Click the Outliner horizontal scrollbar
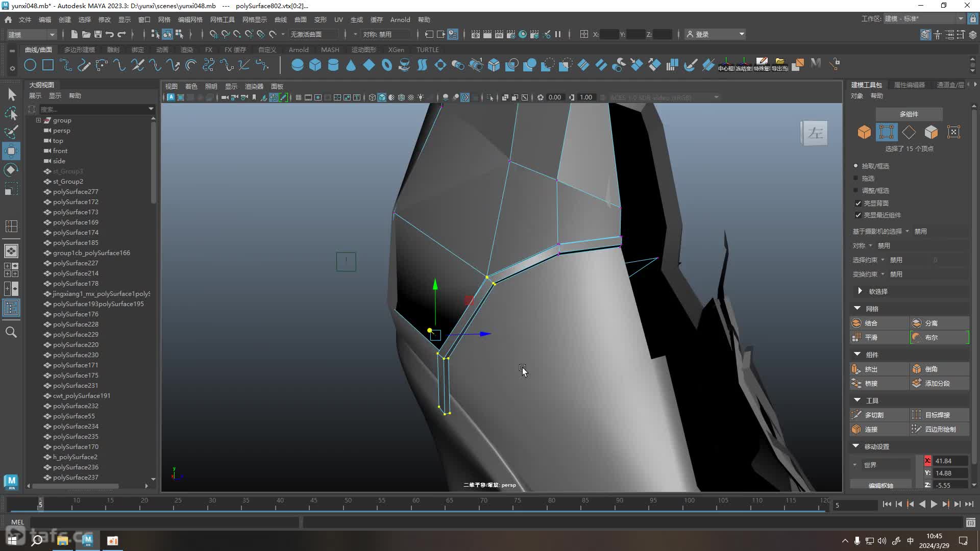Viewport: 980px width, 551px height. [x=75, y=486]
